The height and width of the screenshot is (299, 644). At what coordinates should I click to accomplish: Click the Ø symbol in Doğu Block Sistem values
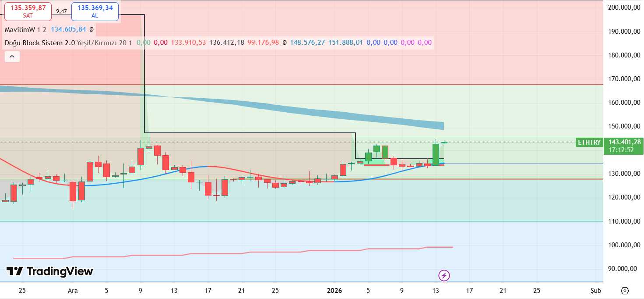285,43
